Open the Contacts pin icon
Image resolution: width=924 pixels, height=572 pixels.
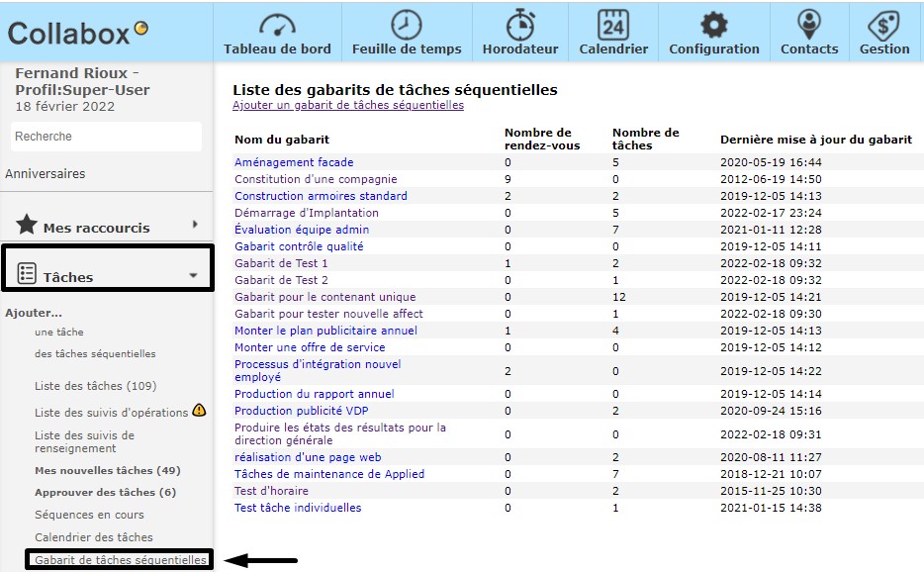[x=808, y=25]
